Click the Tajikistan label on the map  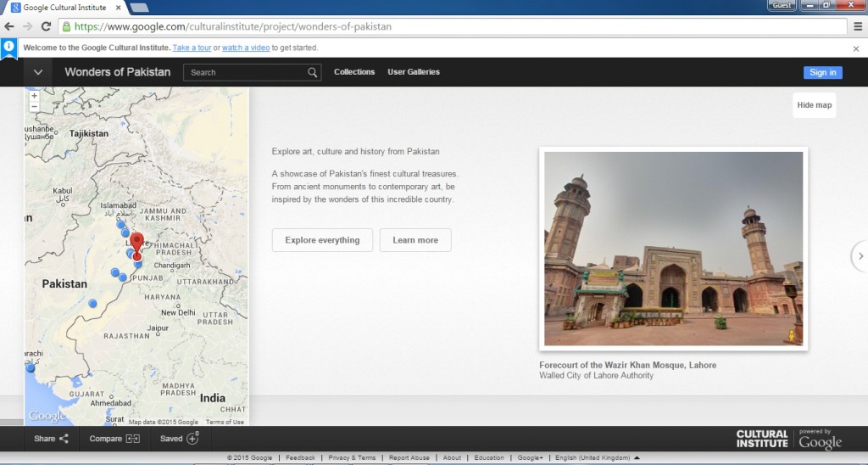pos(89,133)
